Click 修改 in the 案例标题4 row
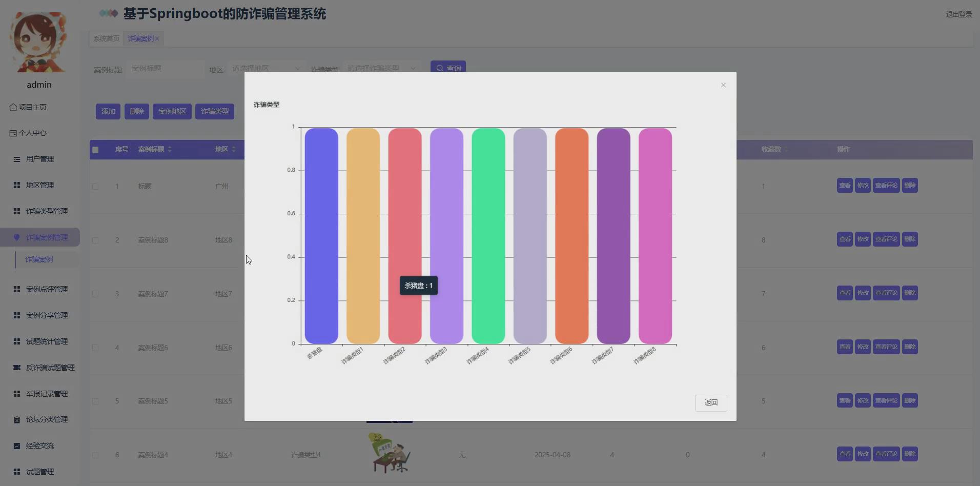The image size is (980, 486). 863,454
